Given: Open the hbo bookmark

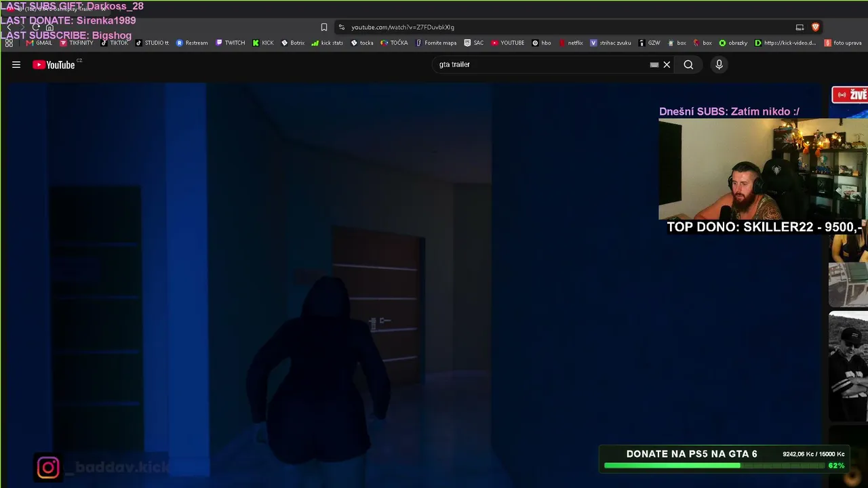Looking at the screenshot, I should 542,43.
